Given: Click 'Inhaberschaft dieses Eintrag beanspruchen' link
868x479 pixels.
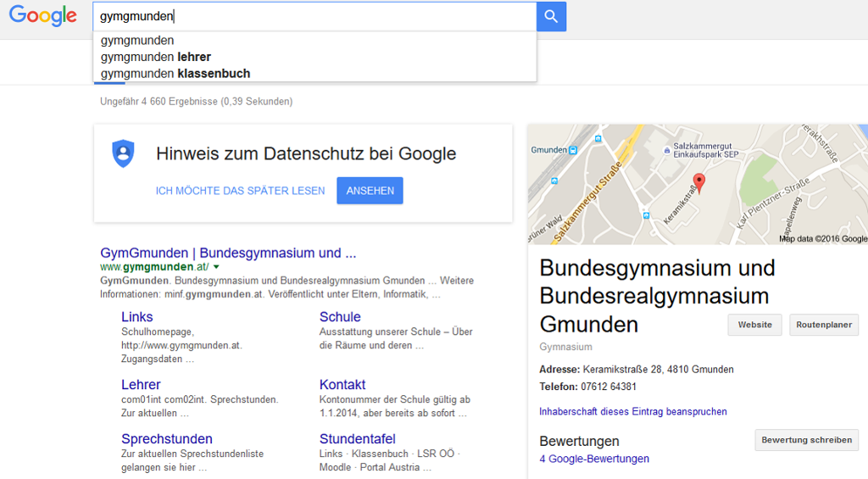Looking at the screenshot, I should pyautogui.click(x=632, y=411).
